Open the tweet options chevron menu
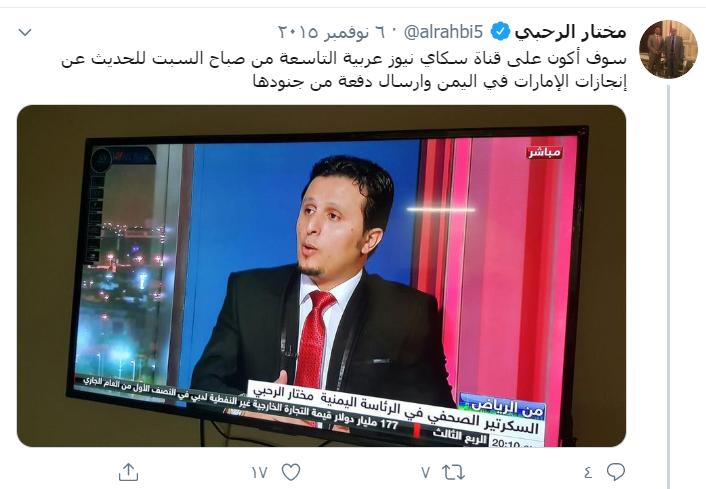Viewport: 706px width, 489px height. coord(25,32)
